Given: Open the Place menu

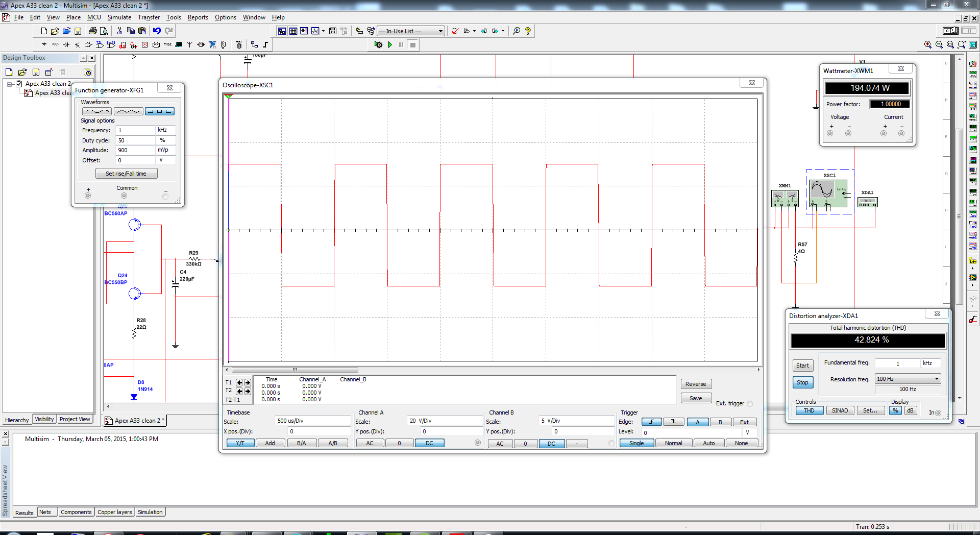Looking at the screenshot, I should 73,17.
